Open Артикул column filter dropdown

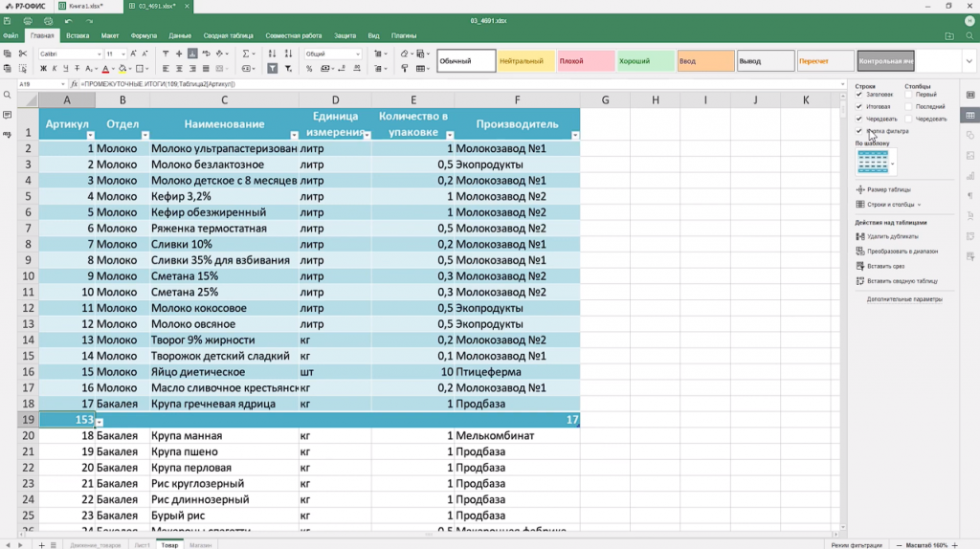tap(91, 135)
